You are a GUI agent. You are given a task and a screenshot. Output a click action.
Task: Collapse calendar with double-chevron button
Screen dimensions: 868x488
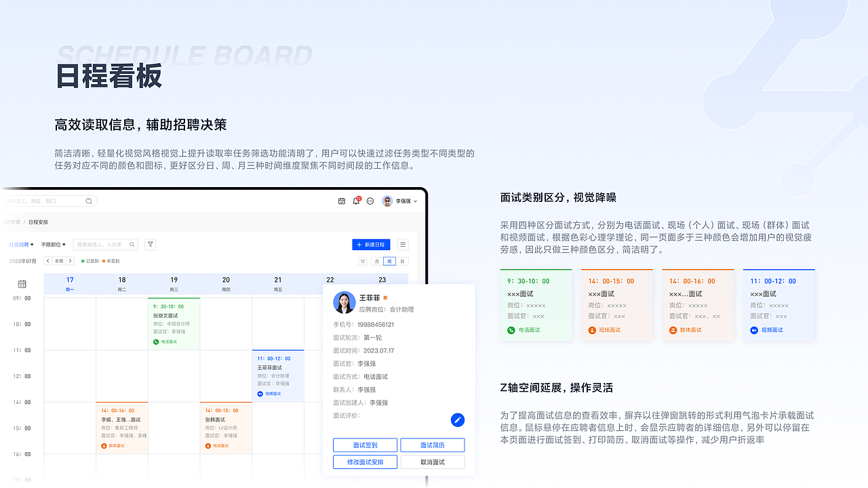coord(363,262)
